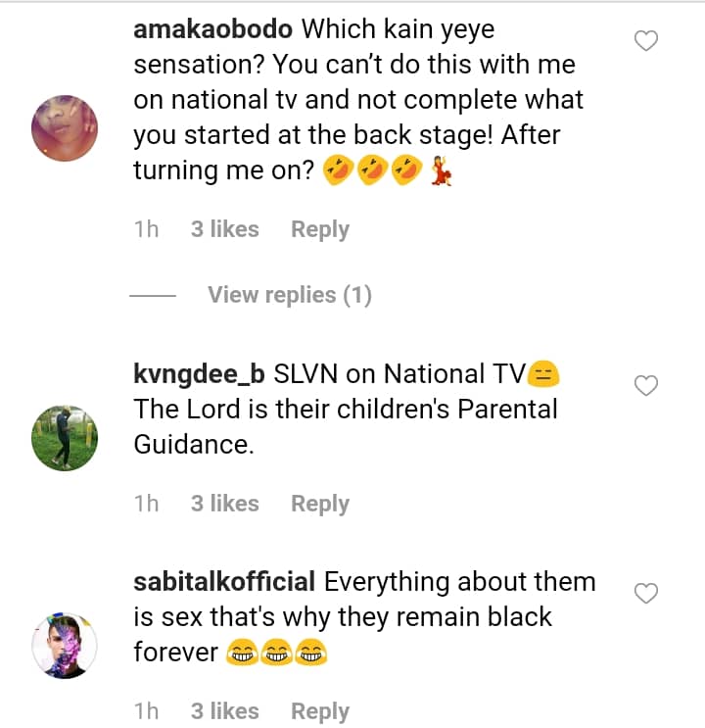Open the kvngdee_b username link

(200, 373)
